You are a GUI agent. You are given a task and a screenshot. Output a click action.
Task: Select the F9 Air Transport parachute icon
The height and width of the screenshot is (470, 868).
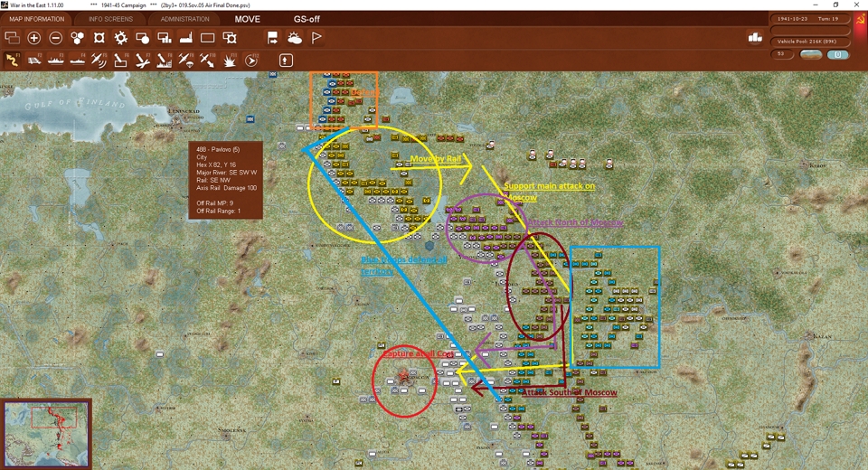tap(186, 60)
